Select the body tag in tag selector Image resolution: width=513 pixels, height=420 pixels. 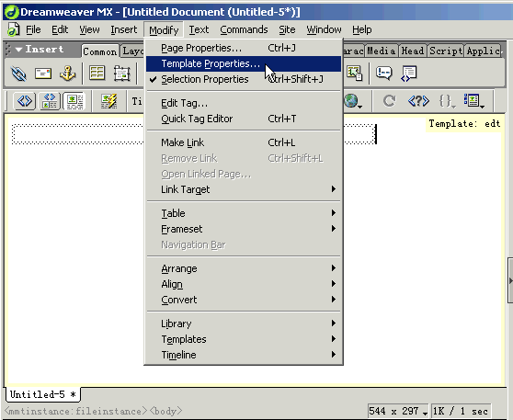[165, 411]
